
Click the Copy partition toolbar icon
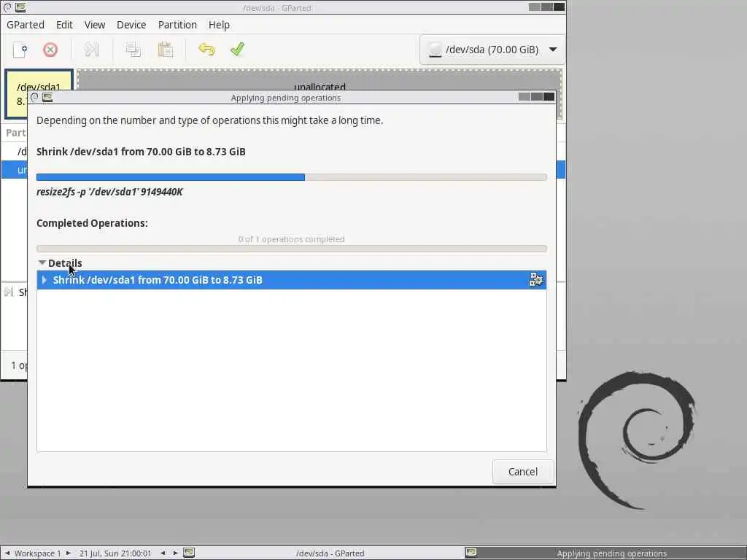[133, 50]
